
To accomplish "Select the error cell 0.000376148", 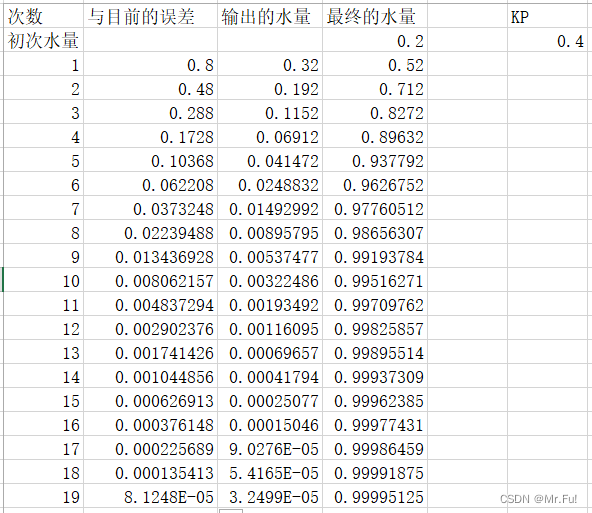I will [150, 424].
